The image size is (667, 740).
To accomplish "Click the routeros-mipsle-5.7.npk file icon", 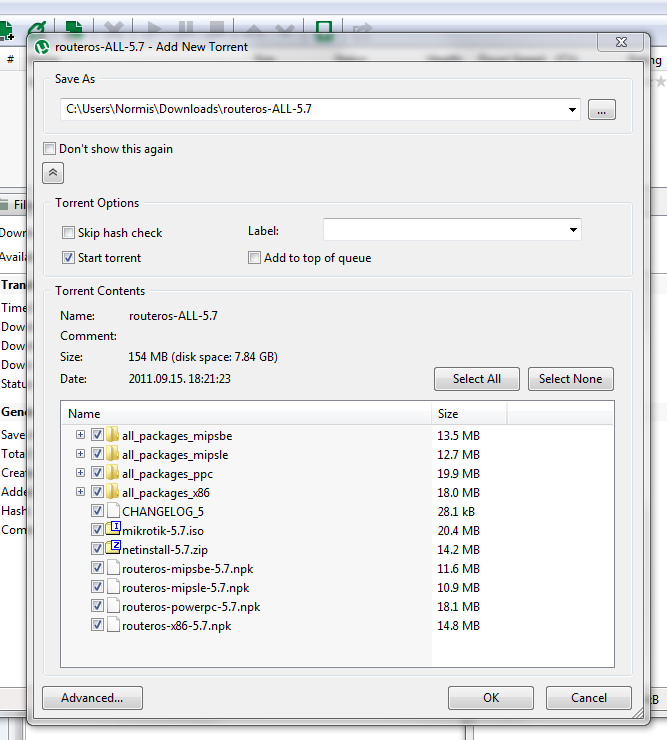I will pyautogui.click(x=113, y=587).
